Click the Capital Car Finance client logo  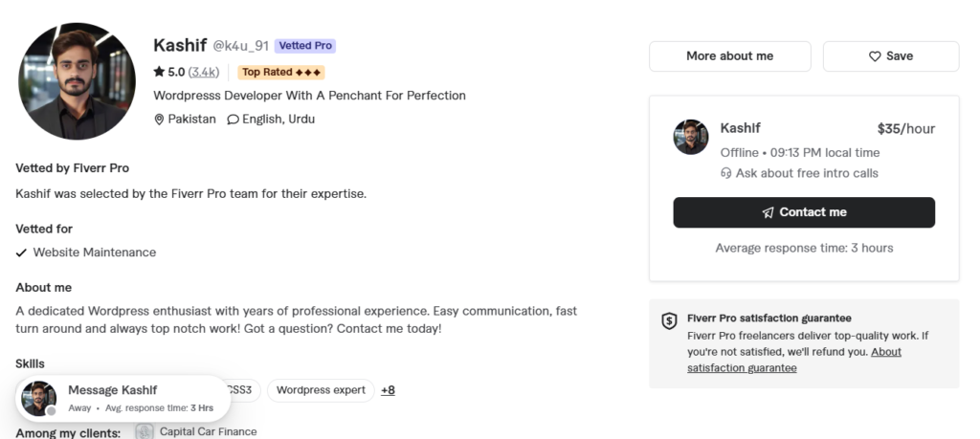click(x=145, y=431)
